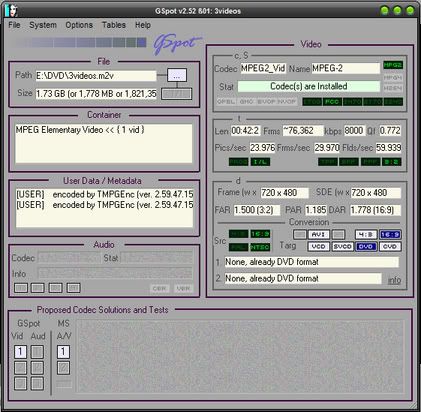Viewport: 421px width, 412px height.
Task: Open the conversion 'info' link
Action: click(394, 280)
